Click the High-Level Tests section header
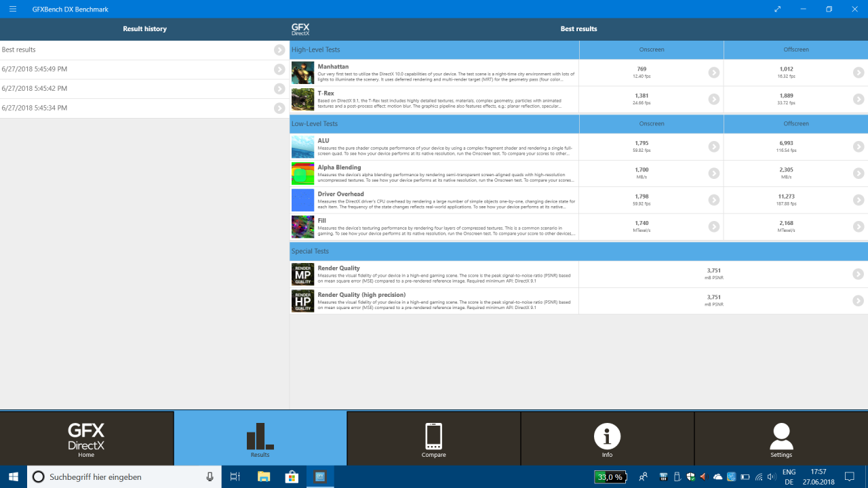 434,49
